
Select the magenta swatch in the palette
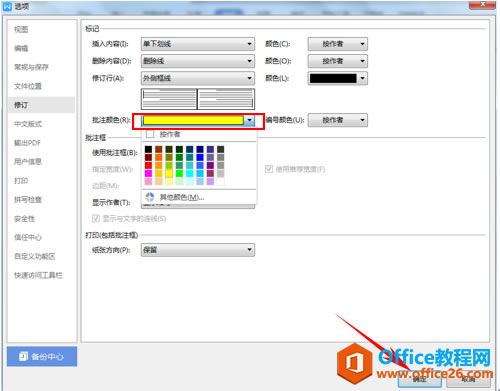point(148,173)
